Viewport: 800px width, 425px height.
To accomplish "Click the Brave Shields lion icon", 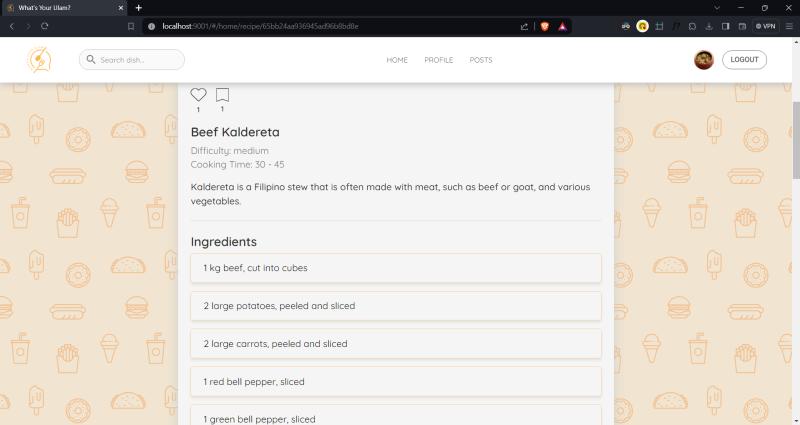I will coord(544,26).
